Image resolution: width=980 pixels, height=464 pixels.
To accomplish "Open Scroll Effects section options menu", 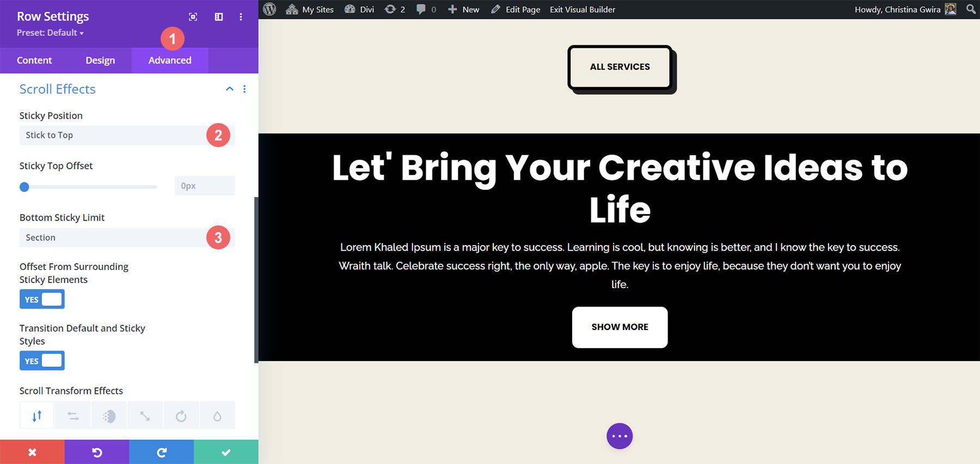I will pyautogui.click(x=244, y=89).
